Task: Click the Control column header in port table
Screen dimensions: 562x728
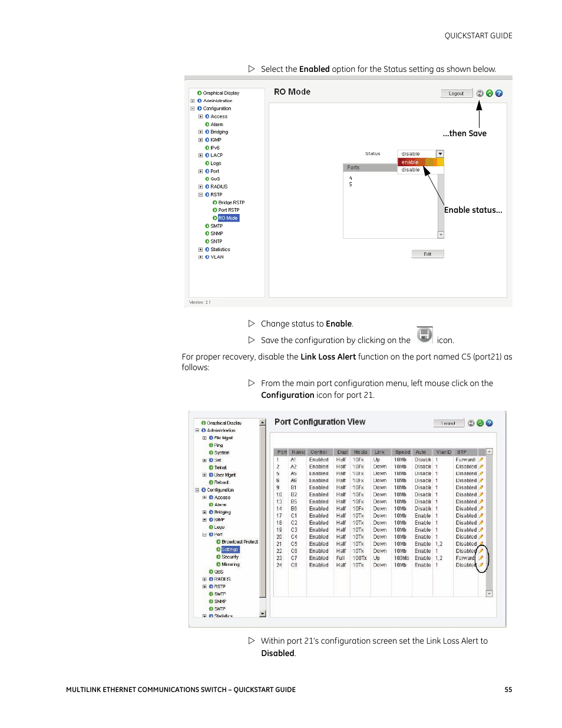Action: (x=319, y=452)
